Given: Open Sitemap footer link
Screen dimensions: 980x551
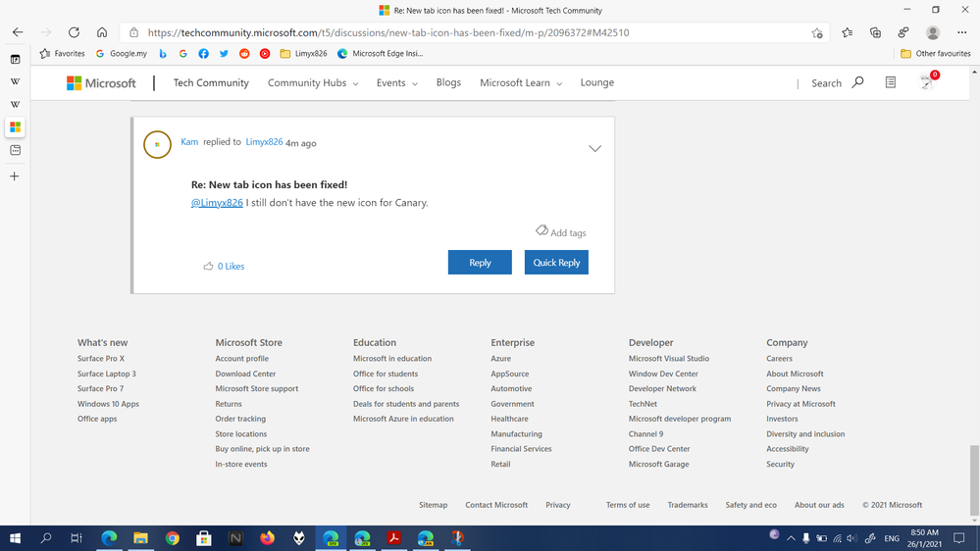Looking at the screenshot, I should (x=434, y=505).
